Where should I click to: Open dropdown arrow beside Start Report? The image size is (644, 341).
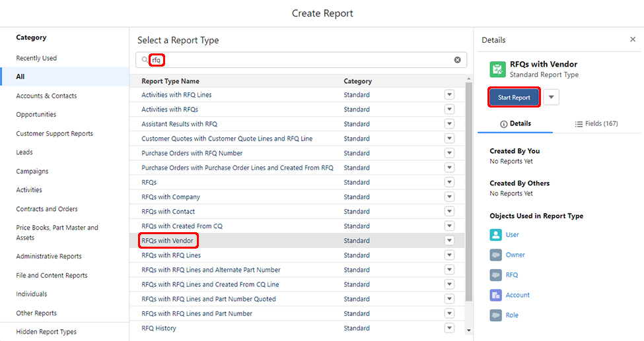point(551,97)
